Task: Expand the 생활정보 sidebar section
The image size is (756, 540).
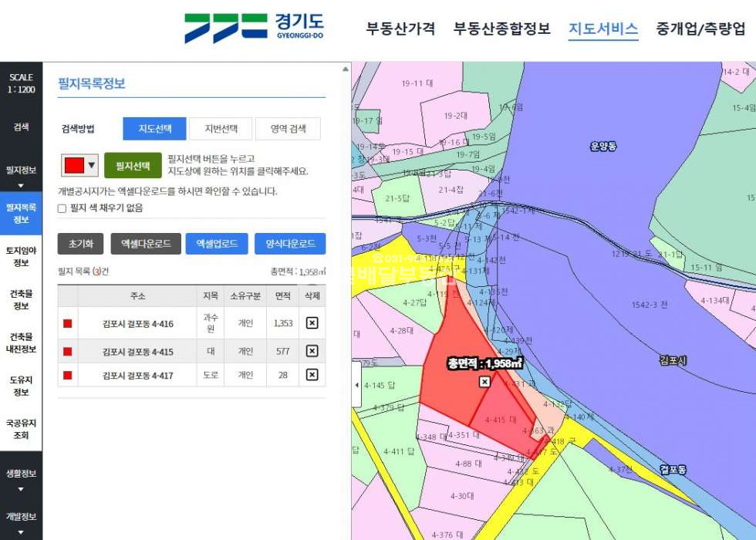Action: [21, 479]
